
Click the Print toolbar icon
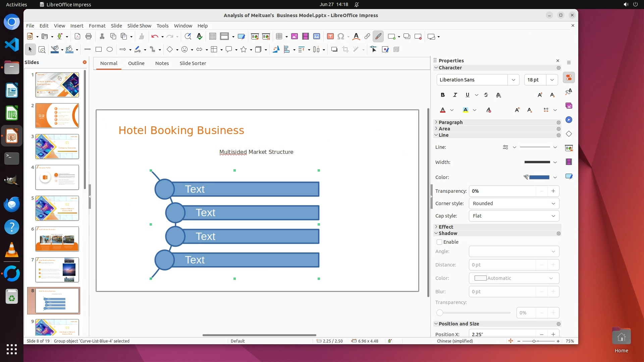coord(89,37)
